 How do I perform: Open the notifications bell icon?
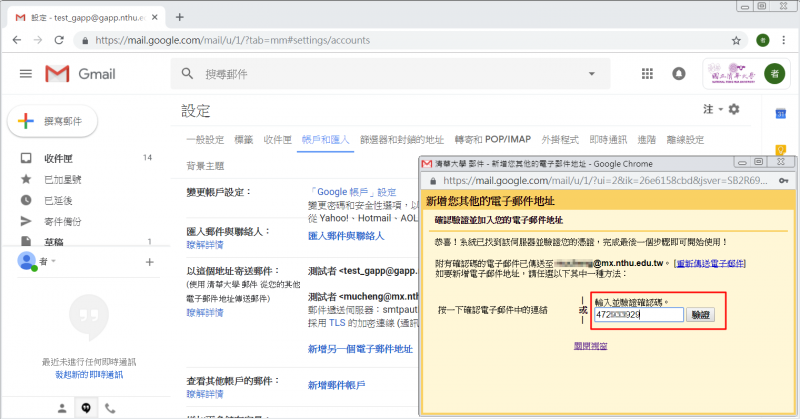(679, 74)
